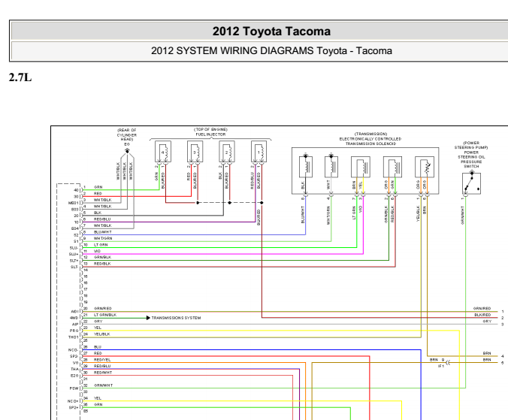508x420 pixels.
Task: Click the "S2" terminal label
Action: (76, 235)
